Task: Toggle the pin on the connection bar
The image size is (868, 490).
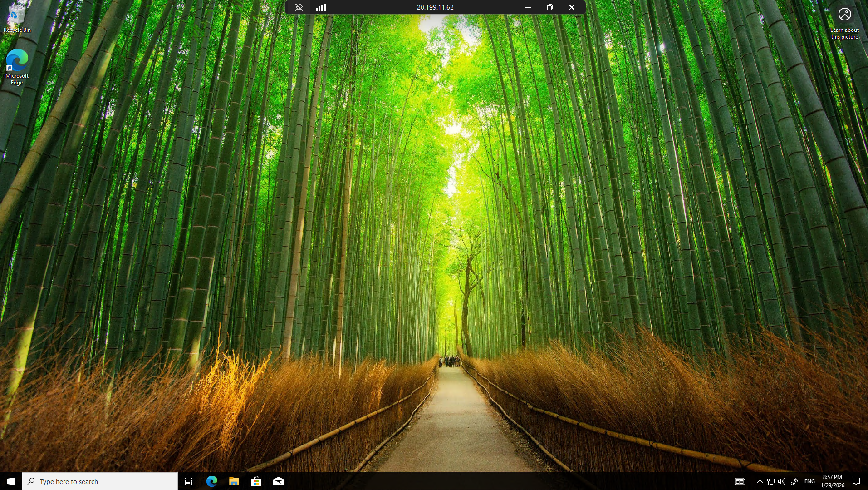Action: (x=299, y=7)
